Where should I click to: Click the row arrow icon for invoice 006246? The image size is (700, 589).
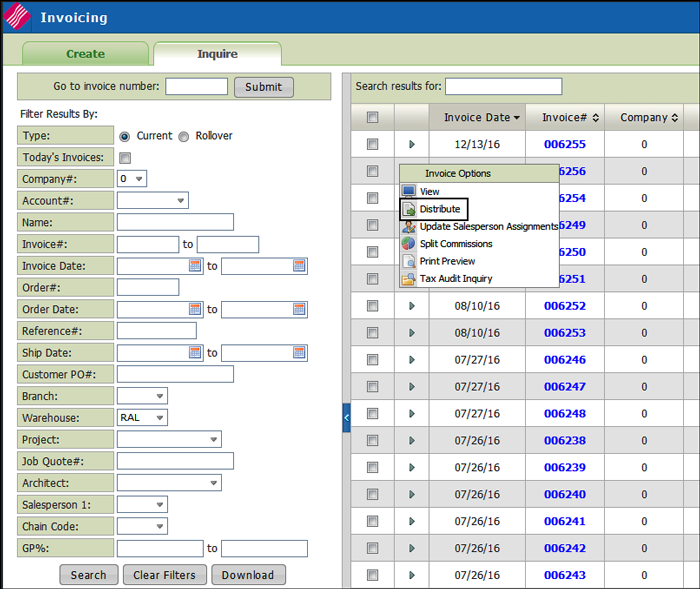click(411, 360)
